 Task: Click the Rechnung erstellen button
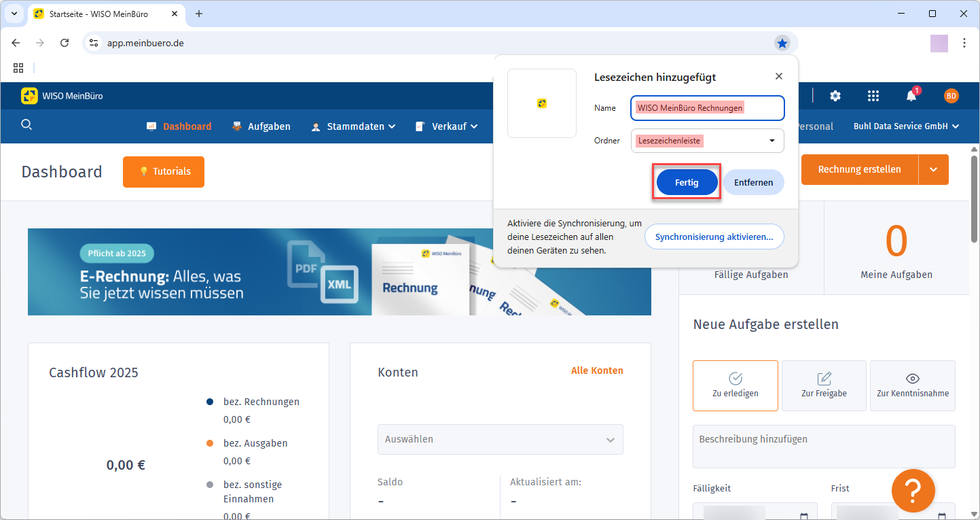(x=860, y=170)
